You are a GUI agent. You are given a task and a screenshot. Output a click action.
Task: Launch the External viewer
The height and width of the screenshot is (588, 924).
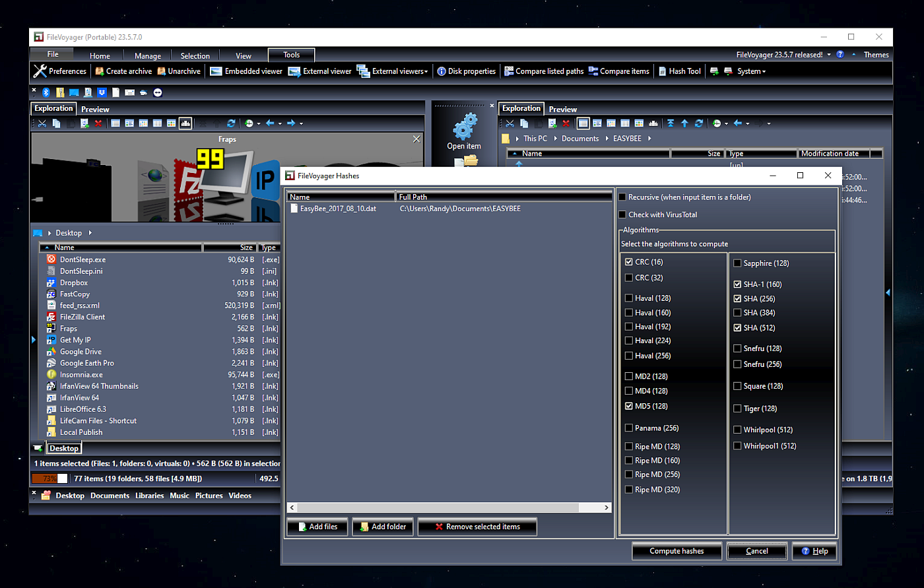pyautogui.click(x=320, y=71)
